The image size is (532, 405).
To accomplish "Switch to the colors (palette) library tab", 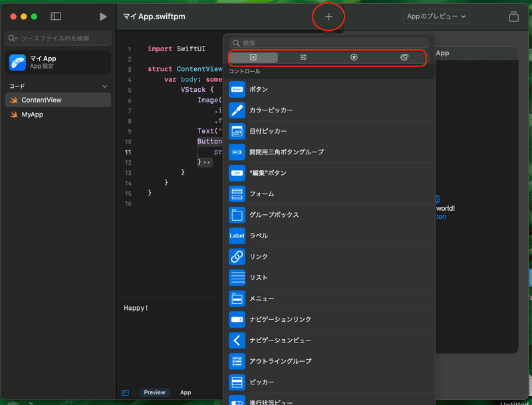I will pyautogui.click(x=404, y=57).
